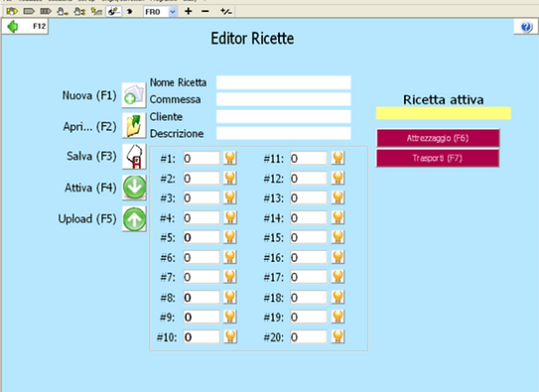Open Attrezzaggio (F6) button
The height and width of the screenshot is (392, 539).
438,138
